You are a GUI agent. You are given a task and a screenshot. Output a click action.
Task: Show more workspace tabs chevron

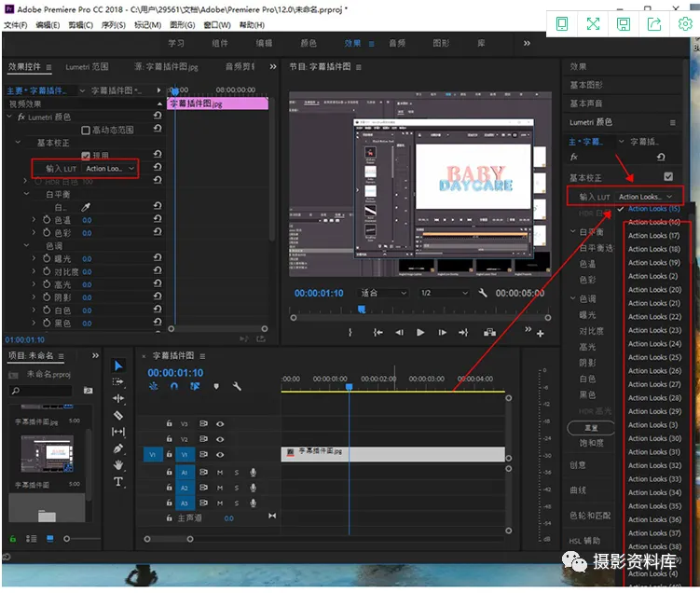click(527, 43)
